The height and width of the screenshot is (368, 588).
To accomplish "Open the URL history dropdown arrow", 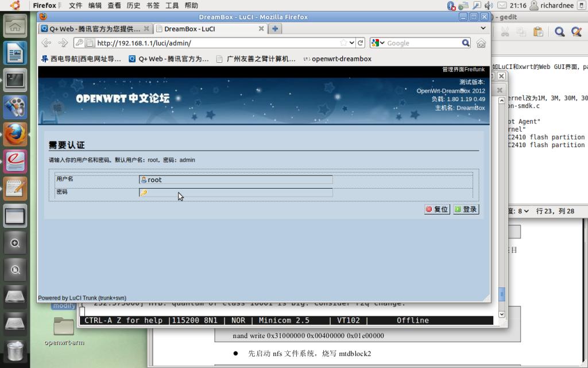I will (x=352, y=43).
